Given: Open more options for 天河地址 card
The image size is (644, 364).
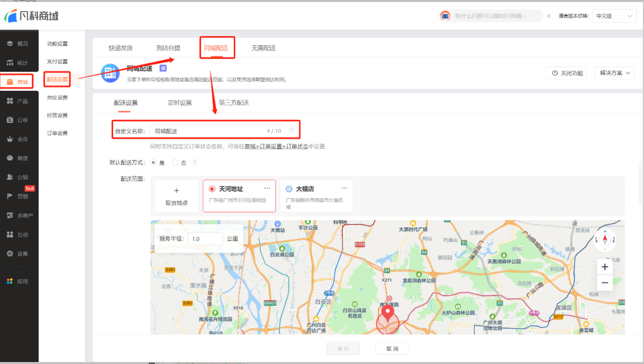Looking at the screenshot, I should [x=267, y=188].
